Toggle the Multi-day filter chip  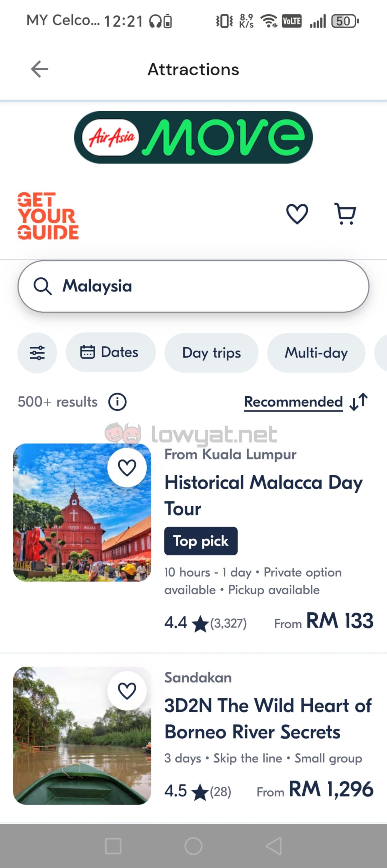point(316,353)
